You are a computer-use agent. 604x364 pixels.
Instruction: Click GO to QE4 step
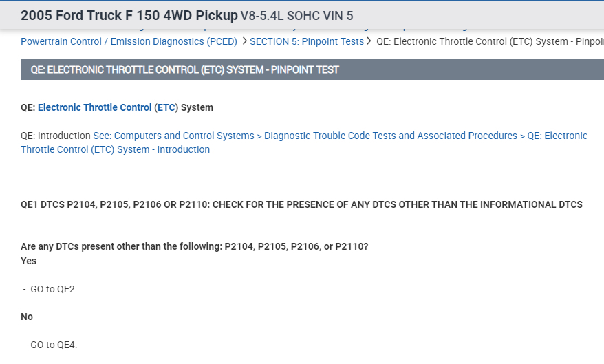(54, 345)
